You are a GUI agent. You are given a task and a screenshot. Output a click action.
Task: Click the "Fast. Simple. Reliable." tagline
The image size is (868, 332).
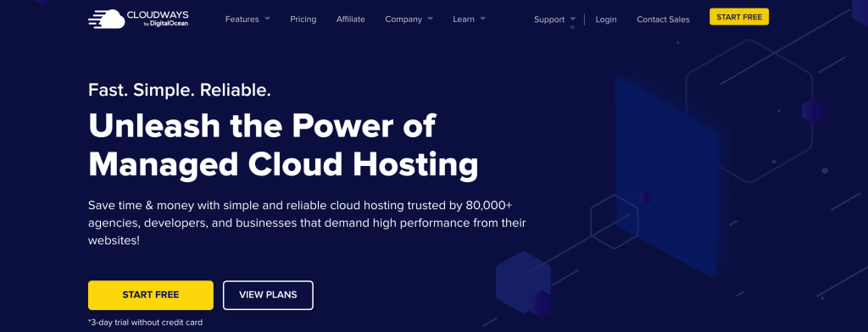(x=180, y=90)
